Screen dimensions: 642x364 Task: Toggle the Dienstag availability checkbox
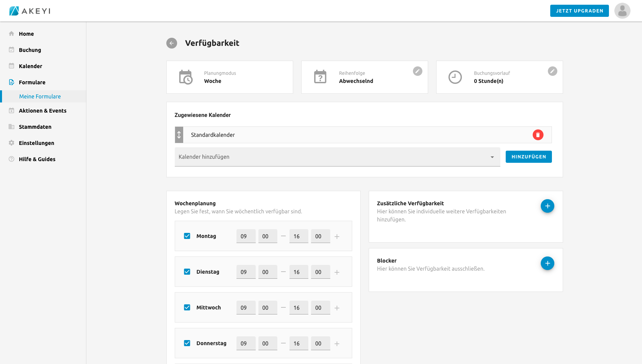pyautogui.click(x=187, y=272)
